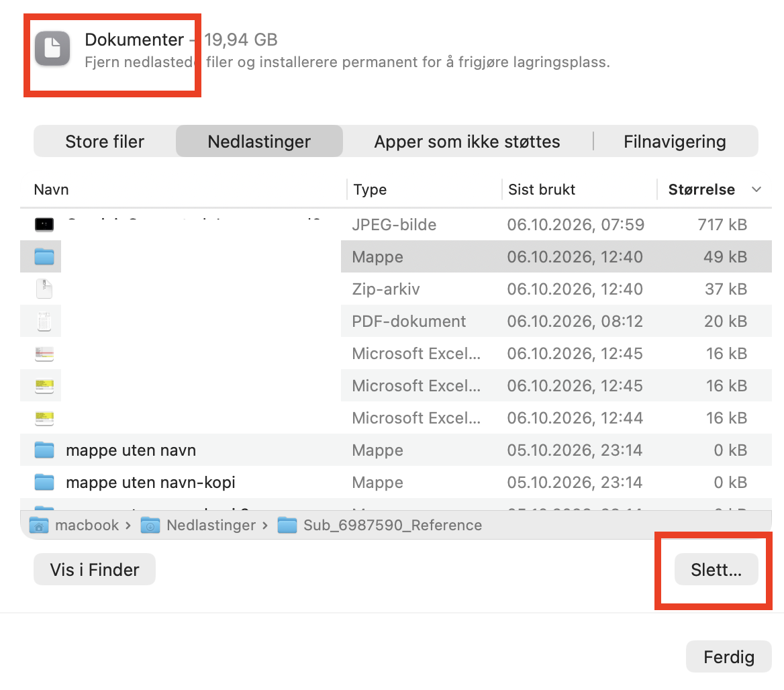This screenshot has height=690, width=784.
Task: Click folder icon beside 'mappe uten navn-kopi'
Action: (x=44, y=483)
